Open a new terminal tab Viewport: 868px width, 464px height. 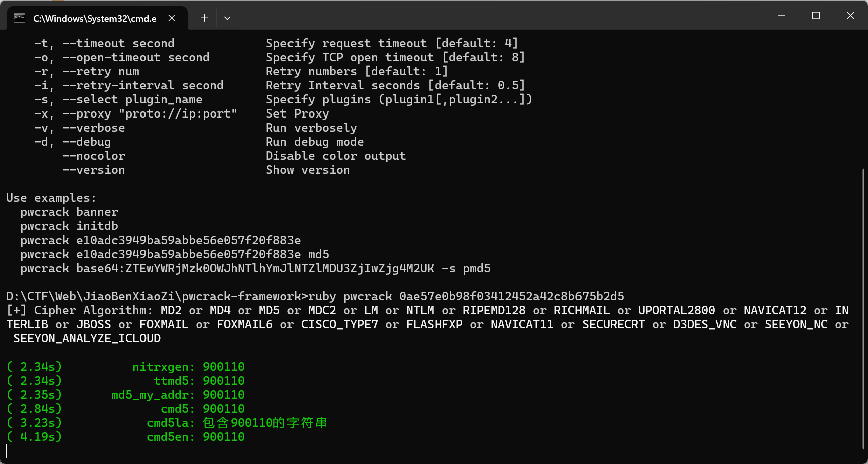(204, 18)
